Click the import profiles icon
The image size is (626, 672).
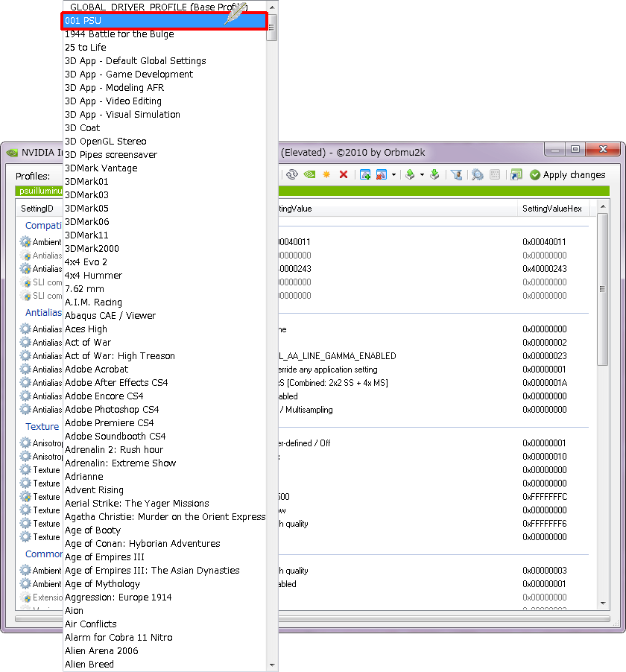[x=434, y=174]
